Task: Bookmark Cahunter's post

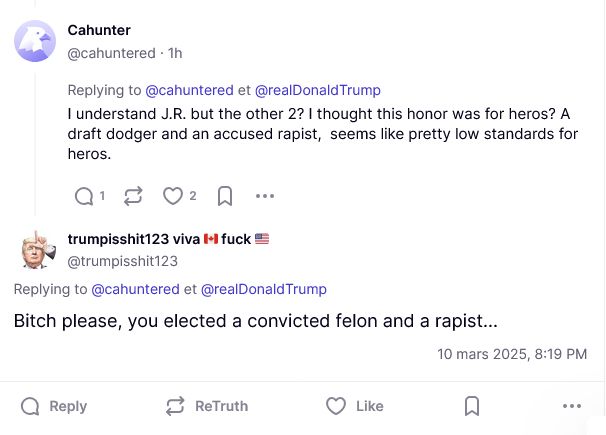Action: pos(225,197)
